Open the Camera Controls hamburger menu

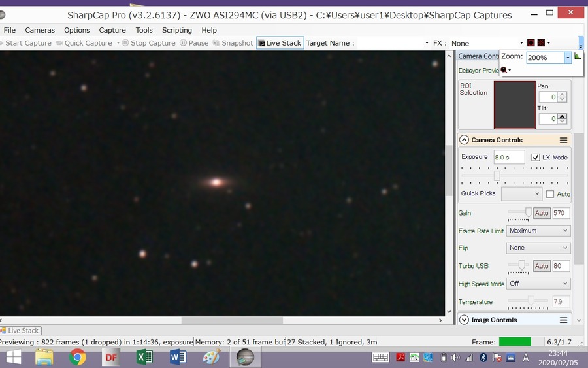tap(563, 140)
